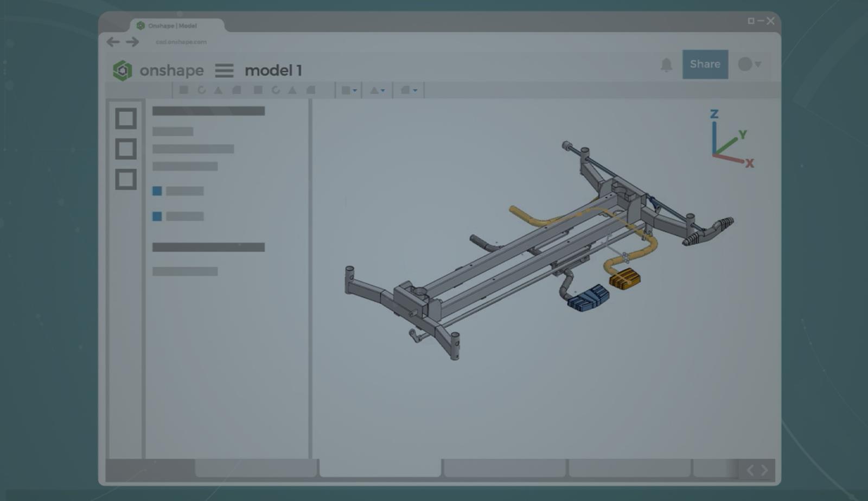Click the hamburger menu beside the Onshape logo

coord(224,71)
